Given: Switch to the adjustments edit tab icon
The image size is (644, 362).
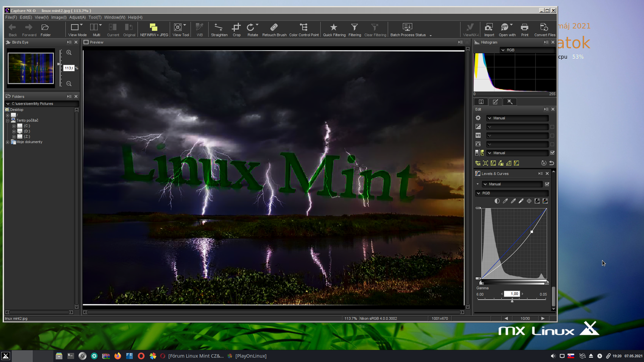Looking at the screenshot, I should [496, 102].
